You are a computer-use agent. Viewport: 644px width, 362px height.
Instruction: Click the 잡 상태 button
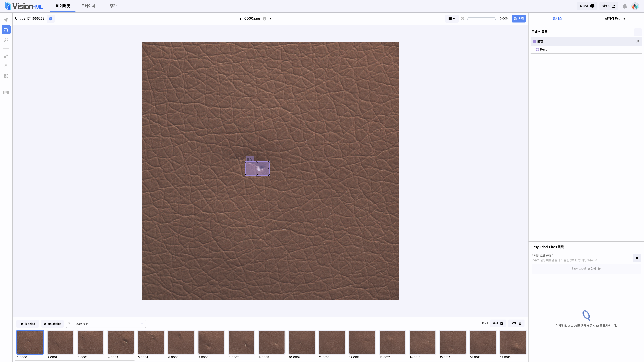[587, 6]
